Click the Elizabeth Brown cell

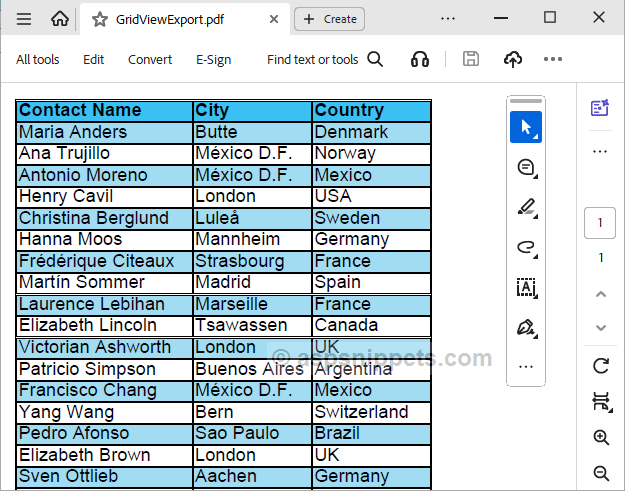[104, 456]
